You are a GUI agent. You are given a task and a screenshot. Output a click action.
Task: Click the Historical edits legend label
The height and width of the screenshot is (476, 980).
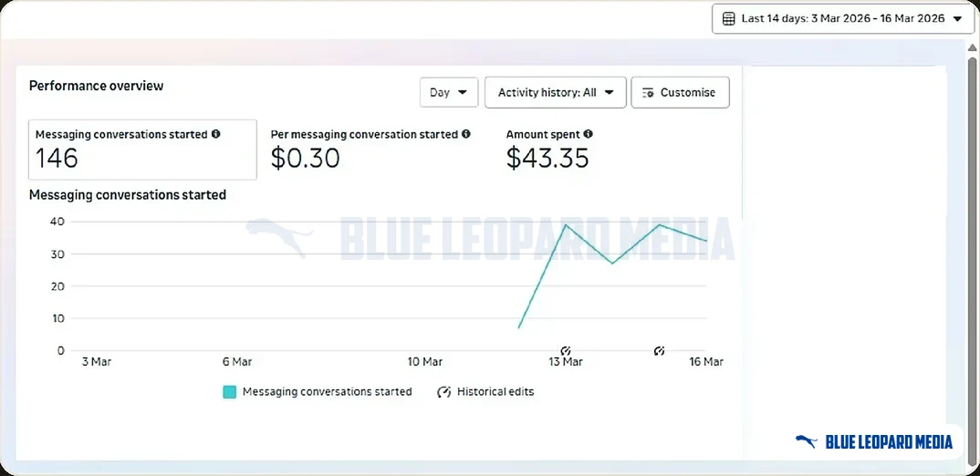coord(495,392)
